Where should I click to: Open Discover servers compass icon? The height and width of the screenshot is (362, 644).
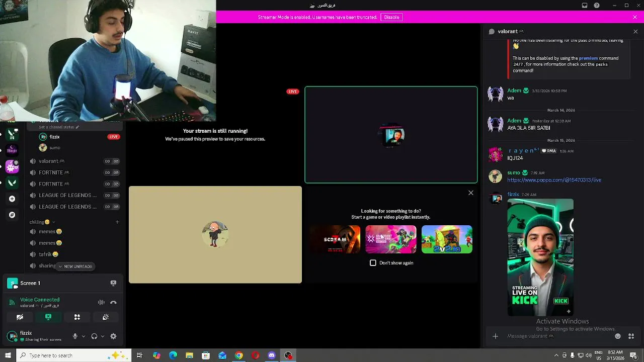(x=12, y=215)
